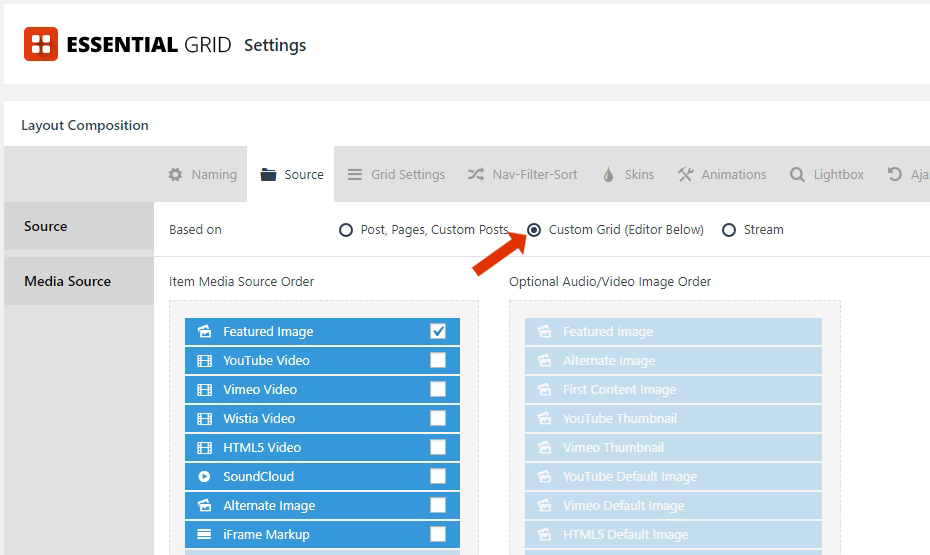
Task: Open the Lightbox tab
Action: point(826,174)
